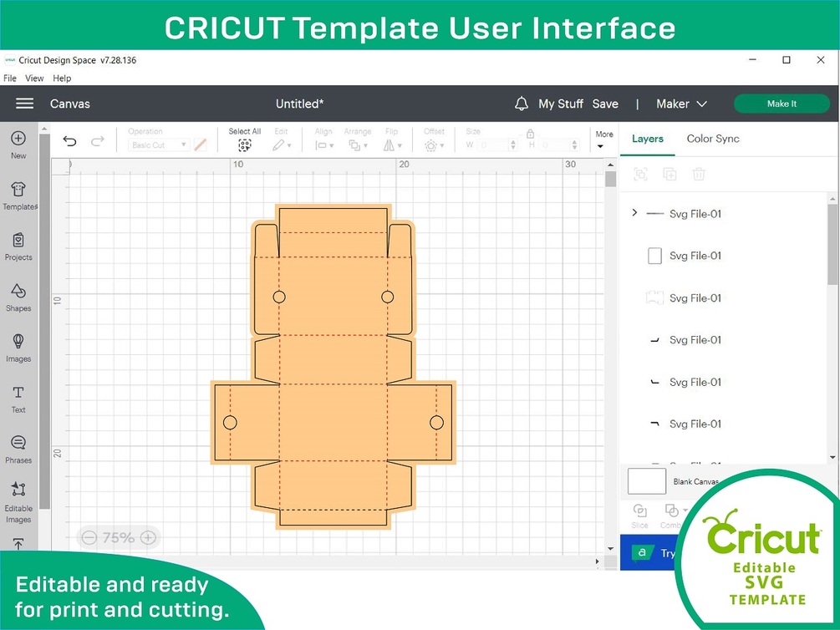Click the linetype color swatch
The width and height of the screenshot is (840, 630).
201,145
